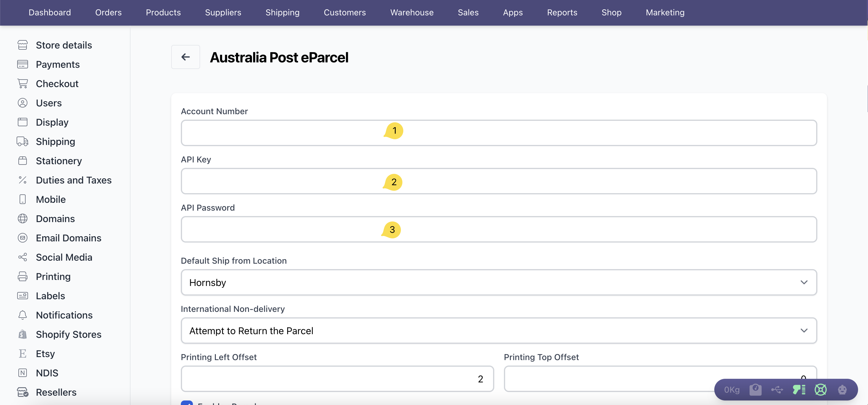Open the Orders menu

tap(108, 12)
